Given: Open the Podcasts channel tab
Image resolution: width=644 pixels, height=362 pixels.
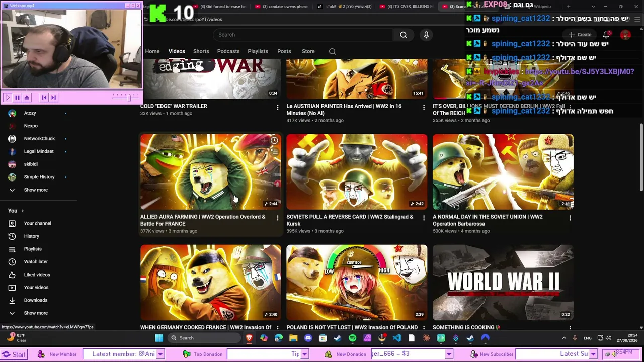Looking at the screenshot, I should [x=228, y=51].
